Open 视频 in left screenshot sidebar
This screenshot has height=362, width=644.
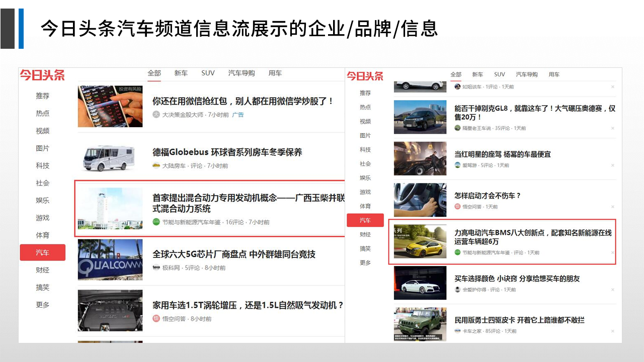[43, 131]
